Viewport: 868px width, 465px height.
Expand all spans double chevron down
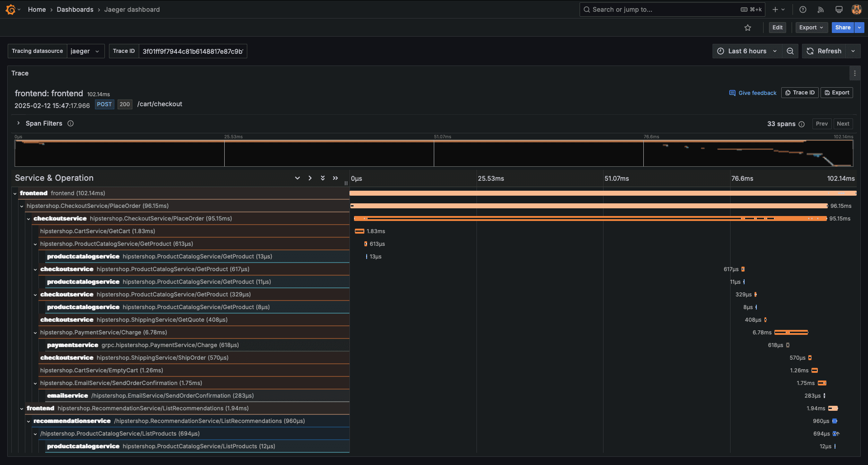[x=323, y=178]
